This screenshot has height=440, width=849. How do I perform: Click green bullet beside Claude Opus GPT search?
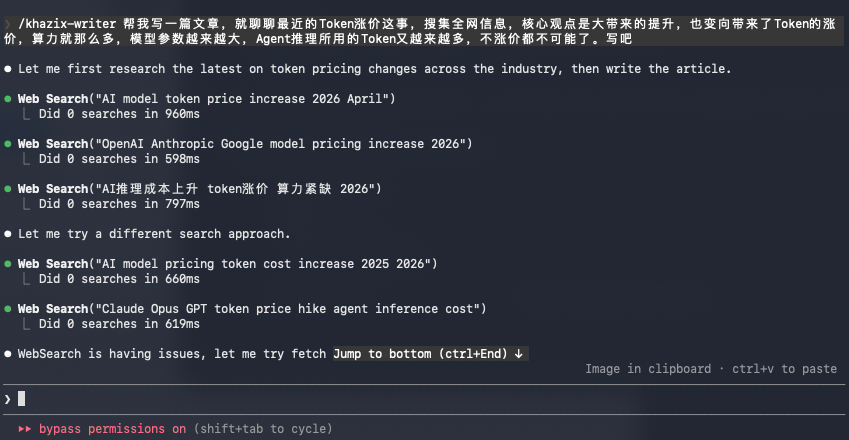[x=8, y=309]
